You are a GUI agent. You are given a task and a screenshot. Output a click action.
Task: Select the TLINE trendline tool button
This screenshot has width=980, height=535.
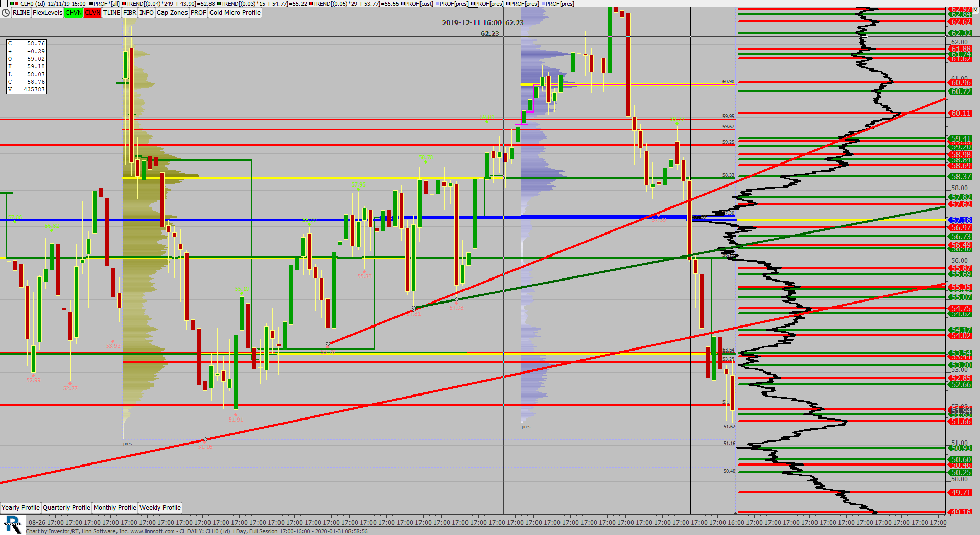tap(111, 13)
